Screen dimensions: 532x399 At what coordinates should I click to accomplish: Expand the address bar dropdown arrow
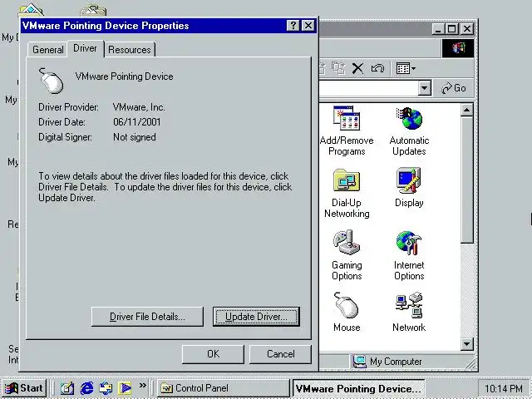pyautogui.click(x=425, y=88)
